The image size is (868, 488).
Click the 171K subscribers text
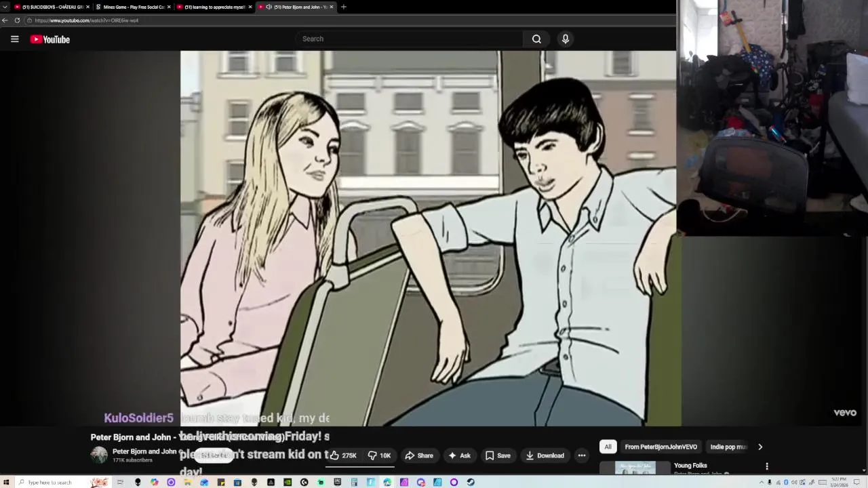pos(132,460)
